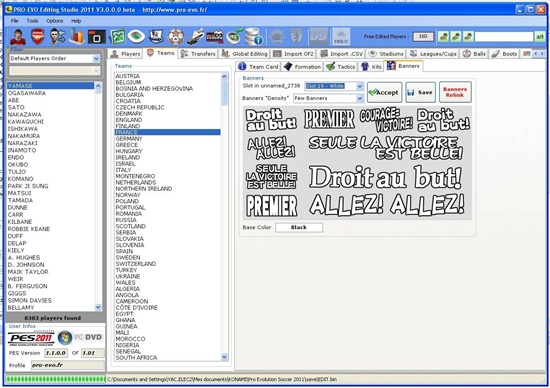Open the Import .CSV tab
The width and height of the screenshot is (550, 388).
tap(342, 54)
